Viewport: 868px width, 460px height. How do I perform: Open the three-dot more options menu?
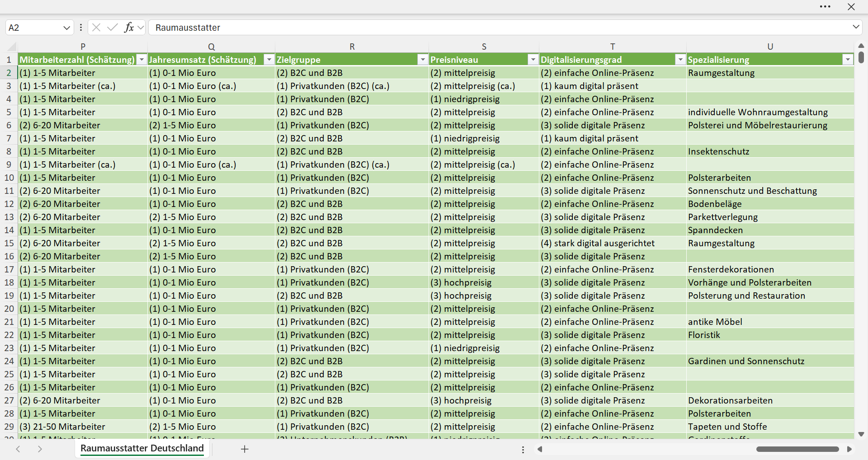point(825,7)
